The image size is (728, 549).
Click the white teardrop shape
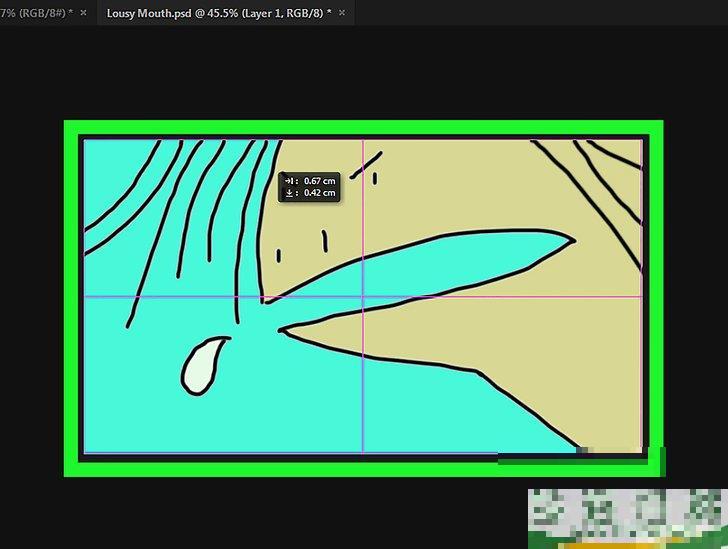[x=202, y=365]
